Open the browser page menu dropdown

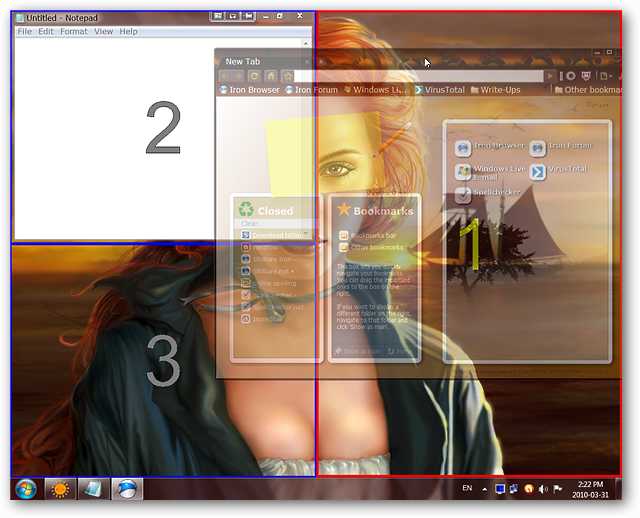click(x=605, y=76)
